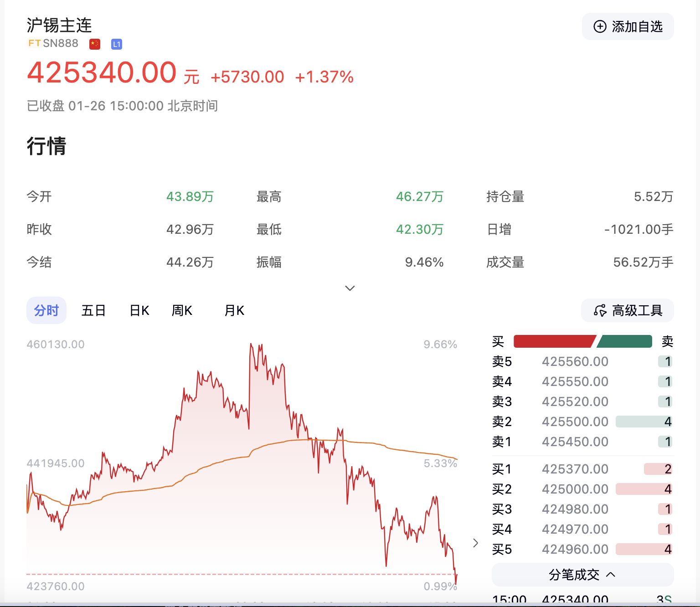Click the China flag icon
Image resolution: width=700 pixels, height=607 pixels.
point(95,44)
